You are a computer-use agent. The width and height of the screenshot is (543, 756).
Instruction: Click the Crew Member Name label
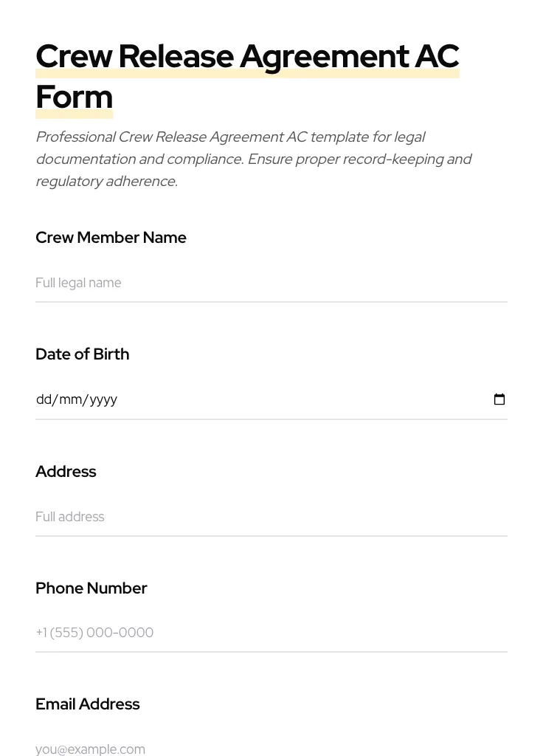[x=111, y=238]
